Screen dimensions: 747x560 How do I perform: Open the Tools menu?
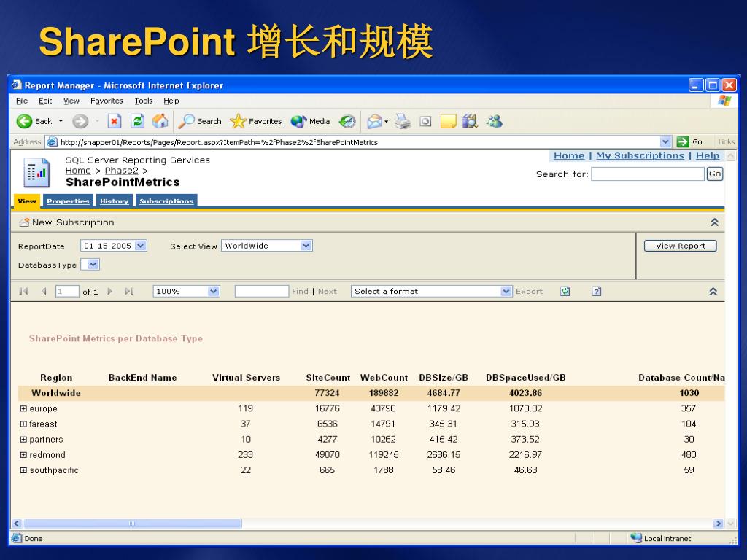144,101
